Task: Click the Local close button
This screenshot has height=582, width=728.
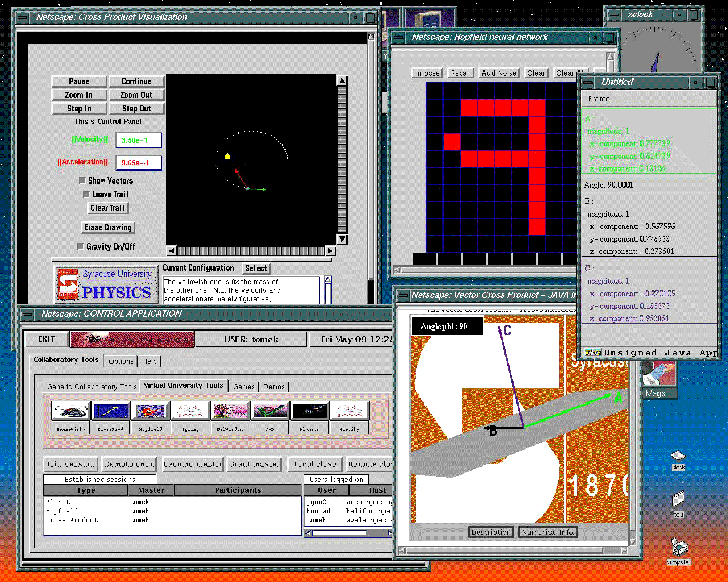Action: [x=315, y=464]
